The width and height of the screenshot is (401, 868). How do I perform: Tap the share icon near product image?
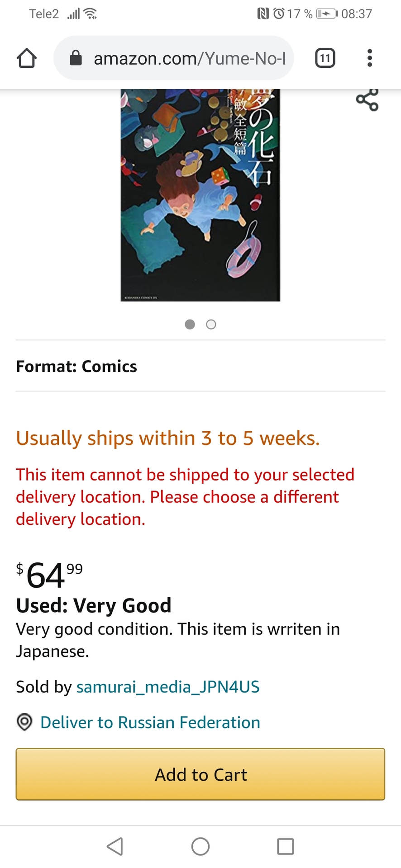(x=367, y=100)
